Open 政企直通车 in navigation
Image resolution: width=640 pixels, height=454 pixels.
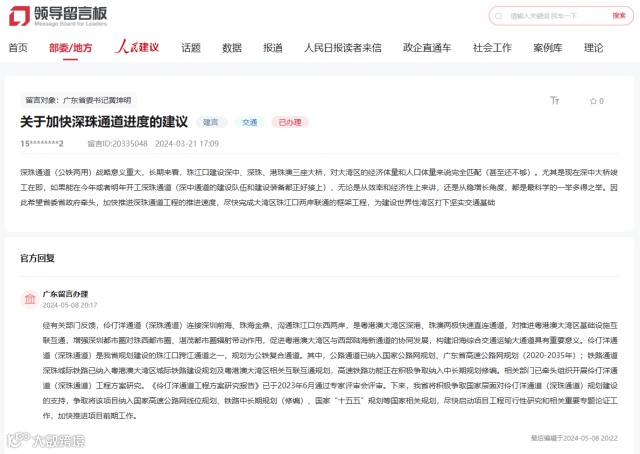pyautogui.click(x=427, y=48)
